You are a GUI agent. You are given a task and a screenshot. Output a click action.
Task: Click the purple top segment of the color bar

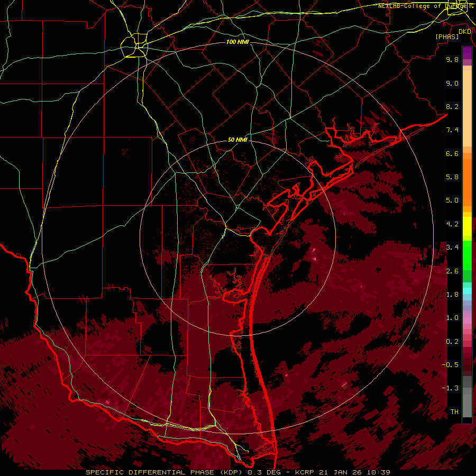click(467, 53)
